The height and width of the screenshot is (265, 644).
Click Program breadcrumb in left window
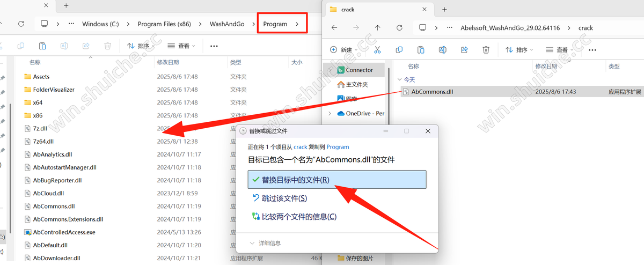(x=275, y=24)
